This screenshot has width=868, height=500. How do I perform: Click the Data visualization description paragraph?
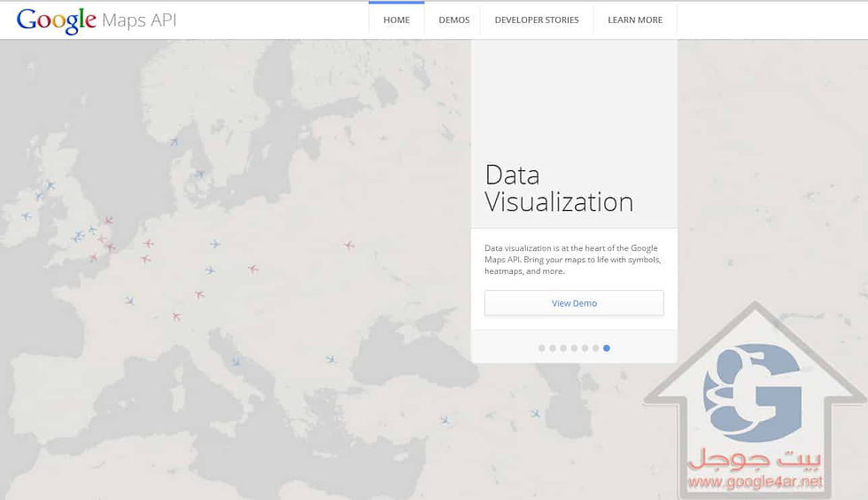pos(573,260)
